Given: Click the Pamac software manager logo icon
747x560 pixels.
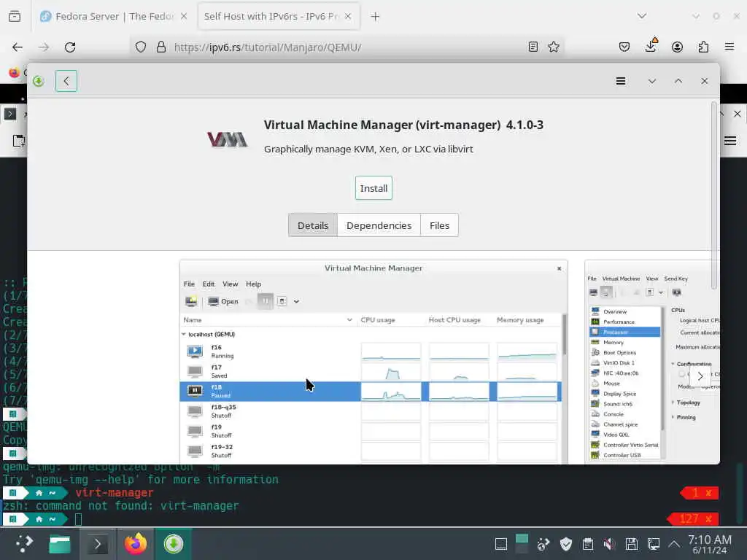Looking at the screenshot, I should tap(39, 81).
